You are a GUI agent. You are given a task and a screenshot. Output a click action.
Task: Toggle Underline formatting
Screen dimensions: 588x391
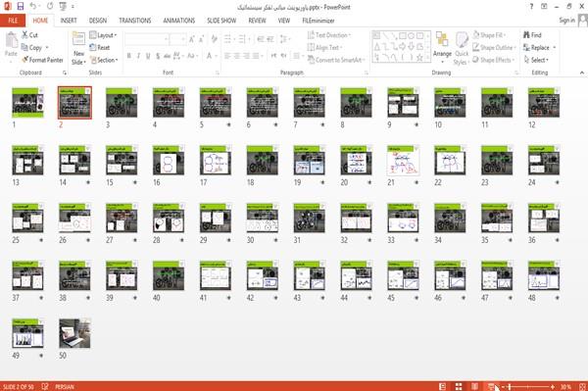click(x=148, y=56)
